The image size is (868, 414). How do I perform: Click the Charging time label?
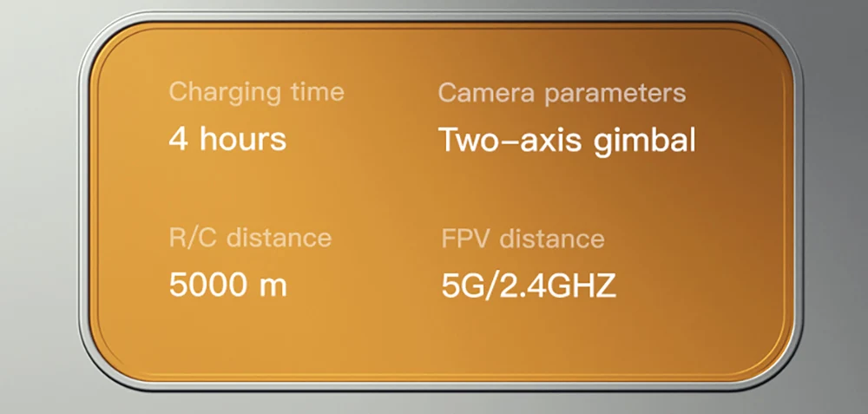256,92
